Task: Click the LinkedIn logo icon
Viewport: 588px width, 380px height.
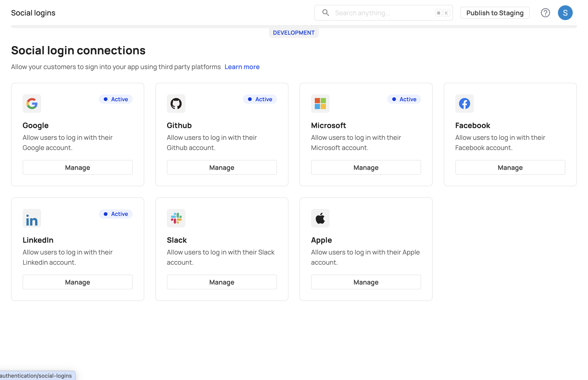Action: (32, 218)
